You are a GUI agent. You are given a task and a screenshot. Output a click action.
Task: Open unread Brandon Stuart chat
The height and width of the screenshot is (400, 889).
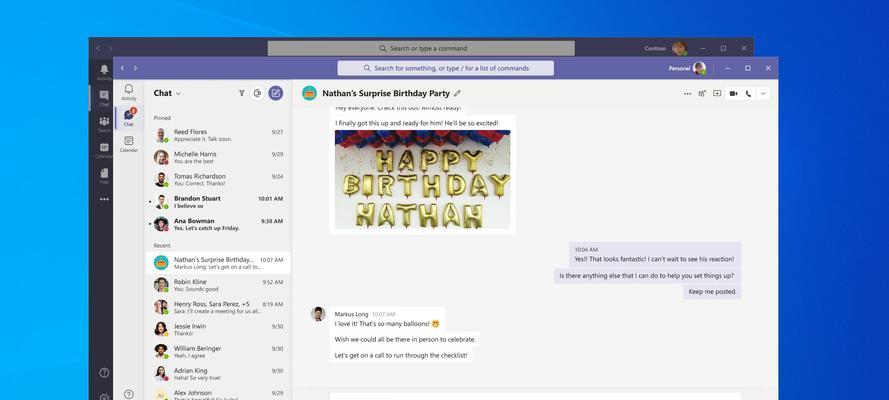218,202
